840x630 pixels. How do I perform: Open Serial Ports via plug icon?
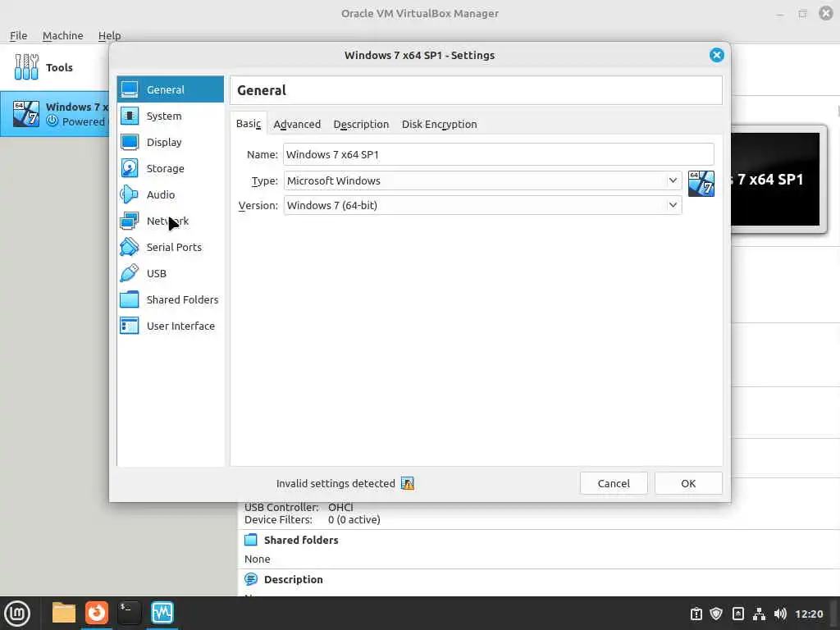(x=129, y=247)
